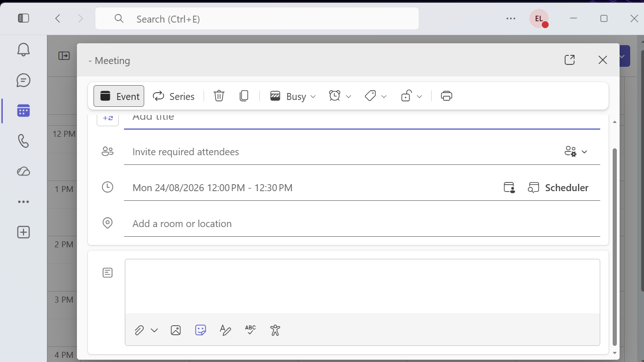Click the Search (Ctrl+E) box

click(257, 18)
